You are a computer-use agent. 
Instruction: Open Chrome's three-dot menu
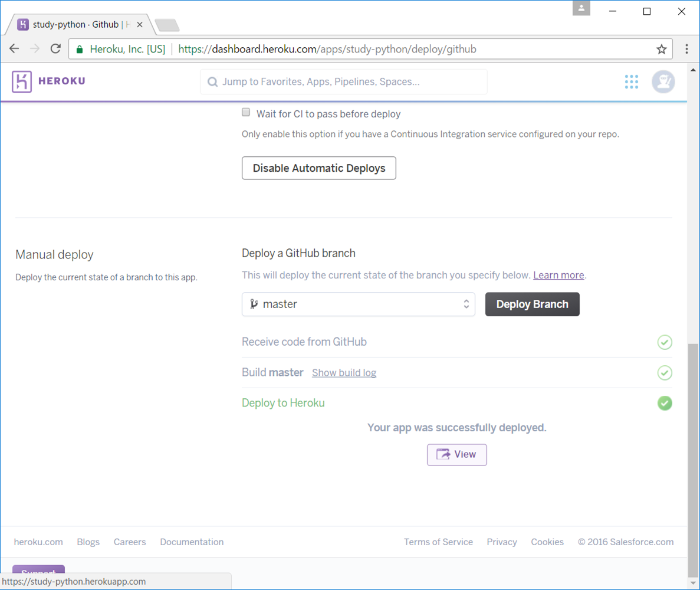click(x=686, y=49)
